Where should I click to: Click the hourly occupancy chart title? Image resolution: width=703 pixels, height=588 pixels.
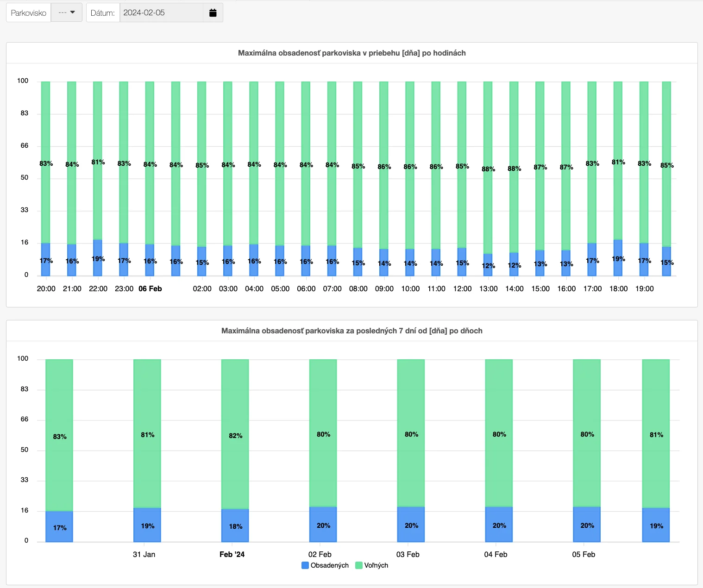click(x=351, y=53)
